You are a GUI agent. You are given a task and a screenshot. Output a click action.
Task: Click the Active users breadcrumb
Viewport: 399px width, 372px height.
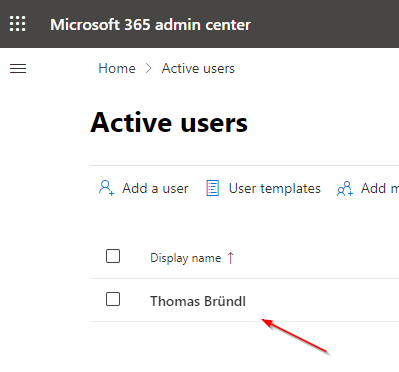[x=198, y=69]
